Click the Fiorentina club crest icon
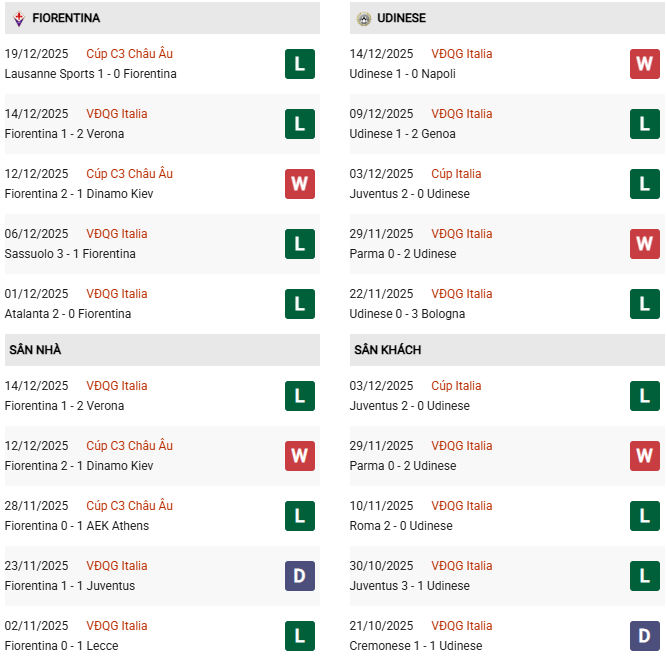The image size is (666, 658). (x=18, y=18)
